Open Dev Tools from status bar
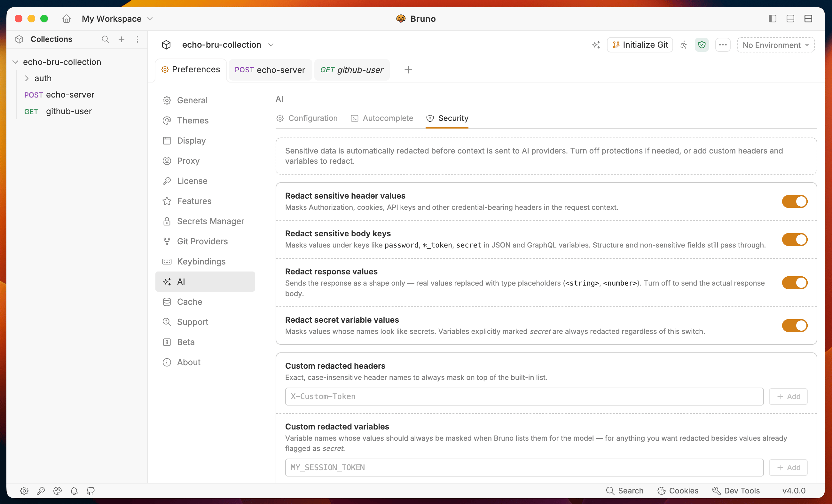Image resolution: width=832 pixels, height=504 pixels. pyautogui.click(x=736, y=491)
